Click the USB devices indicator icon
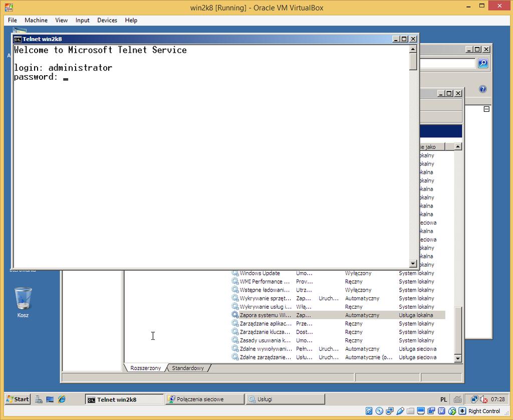This screenshot has width=513, height=420. 400,411
